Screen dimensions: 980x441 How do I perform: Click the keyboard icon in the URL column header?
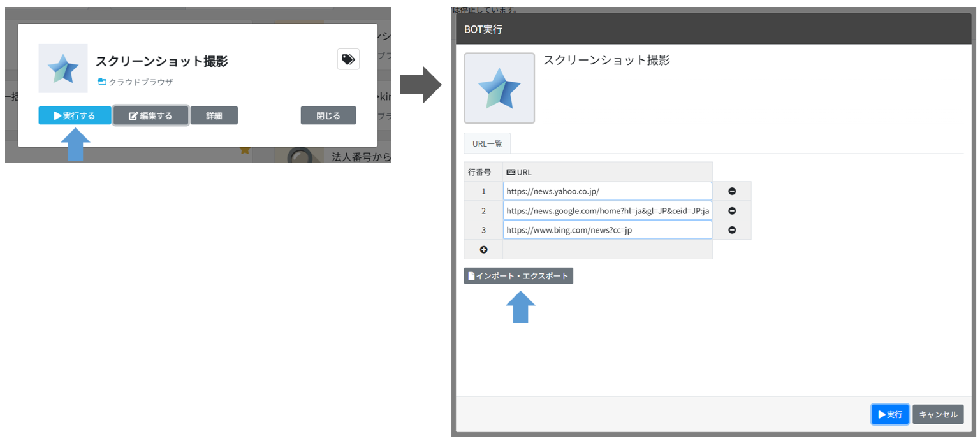[510, 171]
